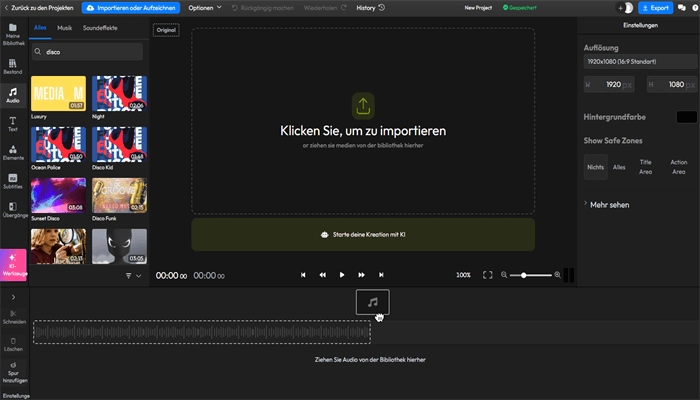Click the upload import icon in the canvas
Screen dimensions: 700x400
click(x=363, y=106)
